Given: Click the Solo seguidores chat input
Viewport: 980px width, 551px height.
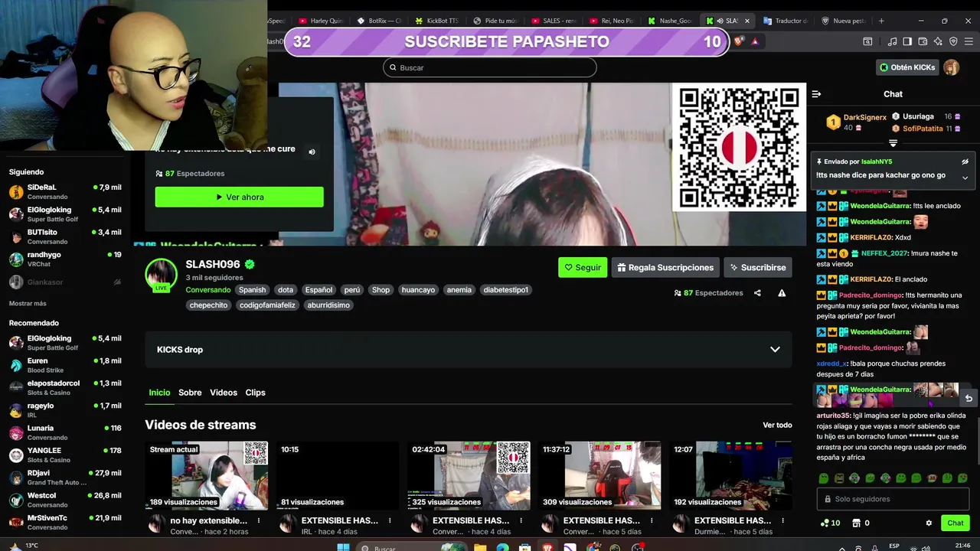Looking at the screenshot, I should 893,499.
